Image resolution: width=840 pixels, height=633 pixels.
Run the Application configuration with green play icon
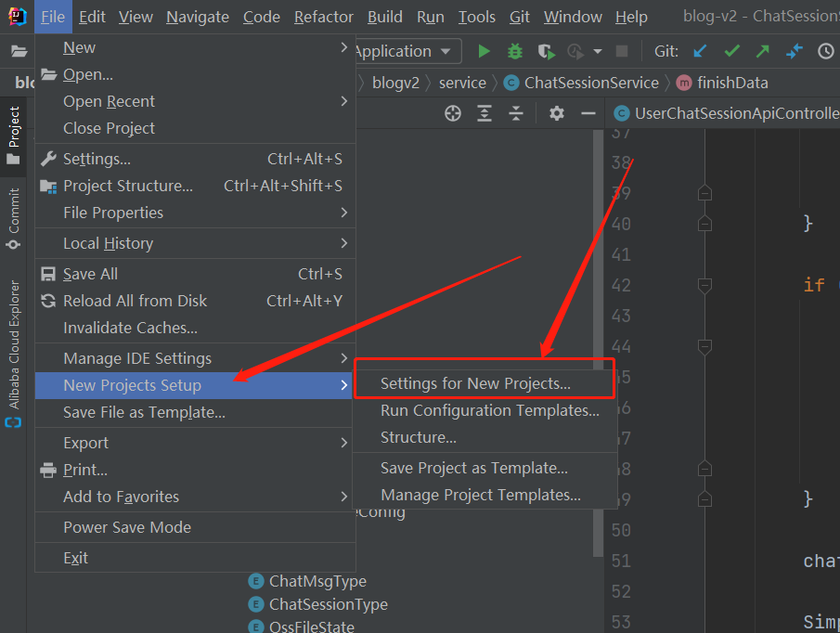484,51
